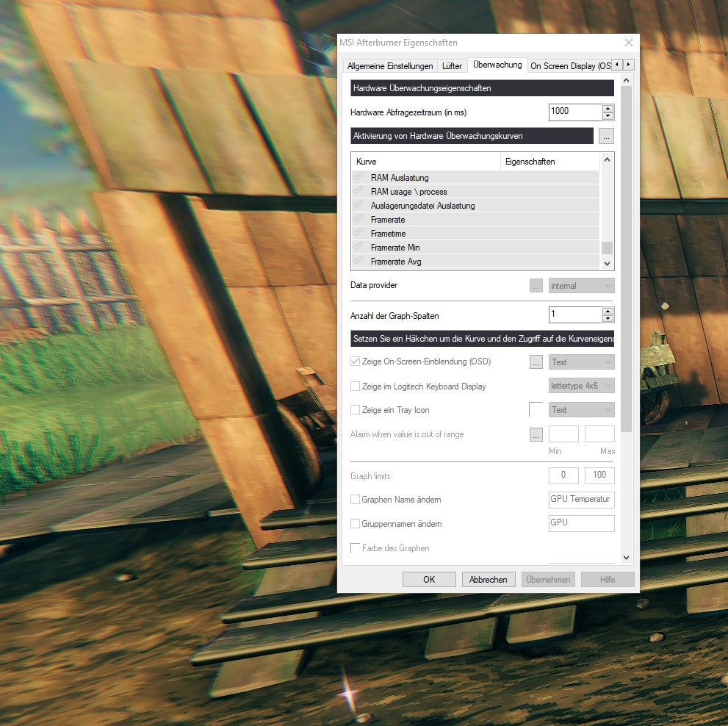Image resolution: width=728 pixels, height=726 pixels.
Task: Click the Abbrechen button
Action: point(489,580)
